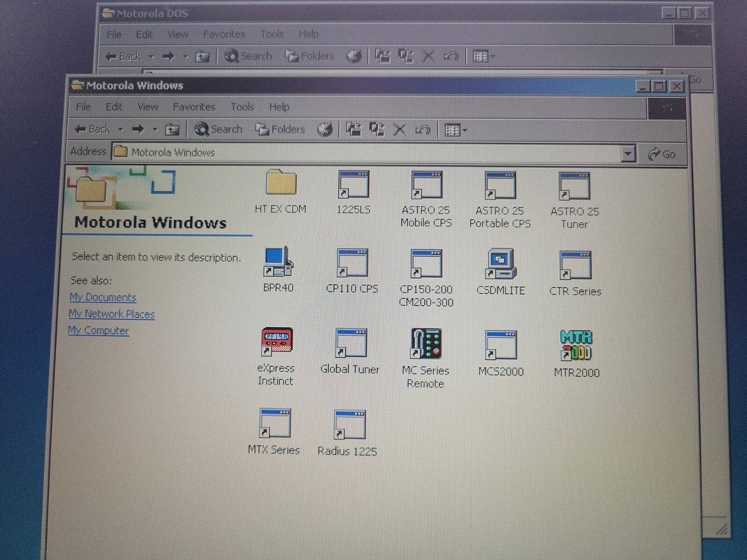The image size is (747, 560).
Task: Select the Radius 1225 shortcut icon
Action: 347,433
